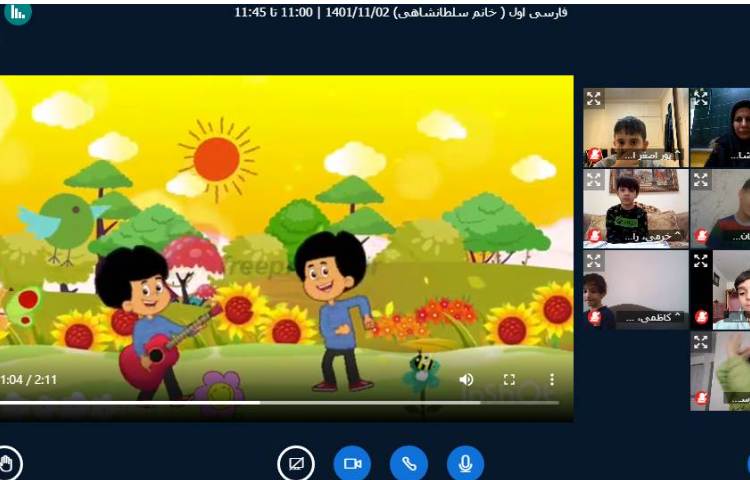This screenshot has height=480, width=750.
Task: Click muted mic icon on کاظمی tile
Action: 595,317
